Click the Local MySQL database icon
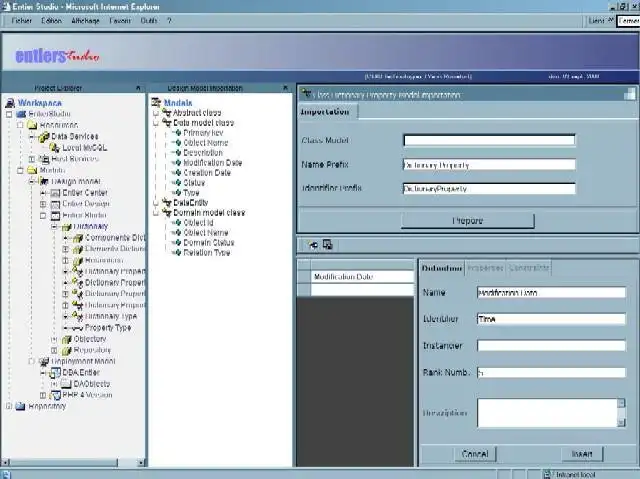 coord(55,148)
